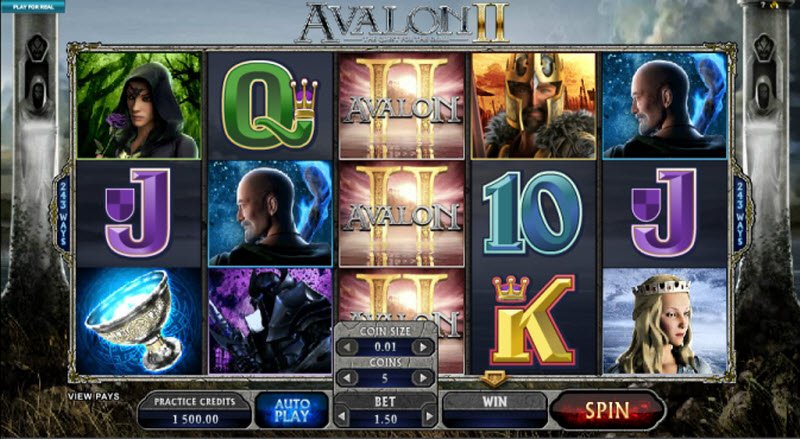Image resolution: width=800 pixels, height=439 pixels.
Task: Decrease the coin size value
Action: coord(349,347)
